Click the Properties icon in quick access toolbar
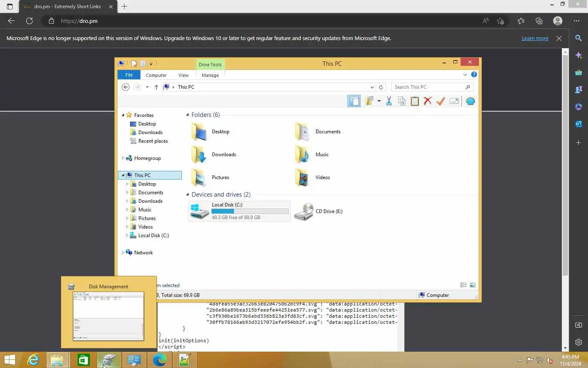Image resolution: width=588 pixels, height=368 pixels. (x=134, y=64)
